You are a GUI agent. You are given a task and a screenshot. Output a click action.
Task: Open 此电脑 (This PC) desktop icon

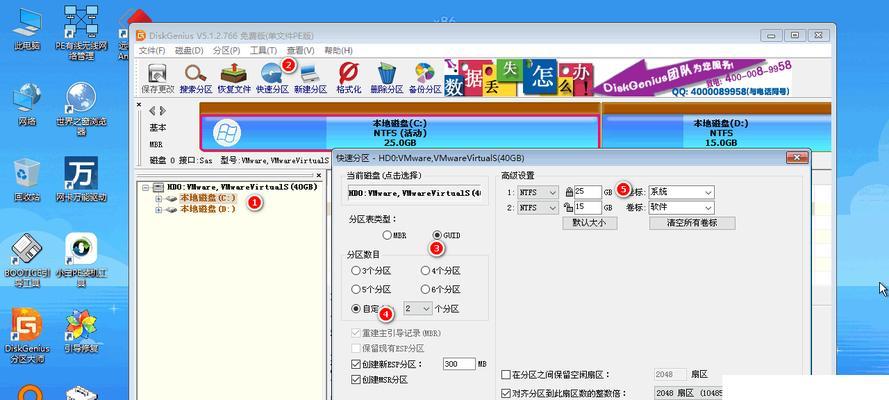[x=27, y=31]
